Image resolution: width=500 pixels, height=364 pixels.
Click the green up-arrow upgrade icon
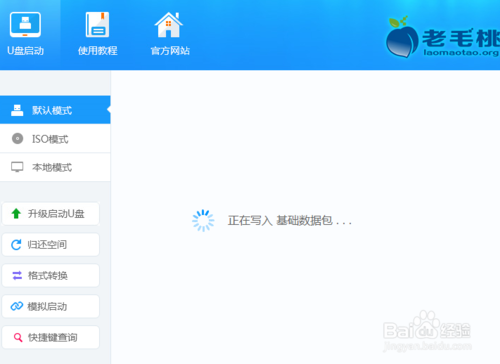(16, 214)
